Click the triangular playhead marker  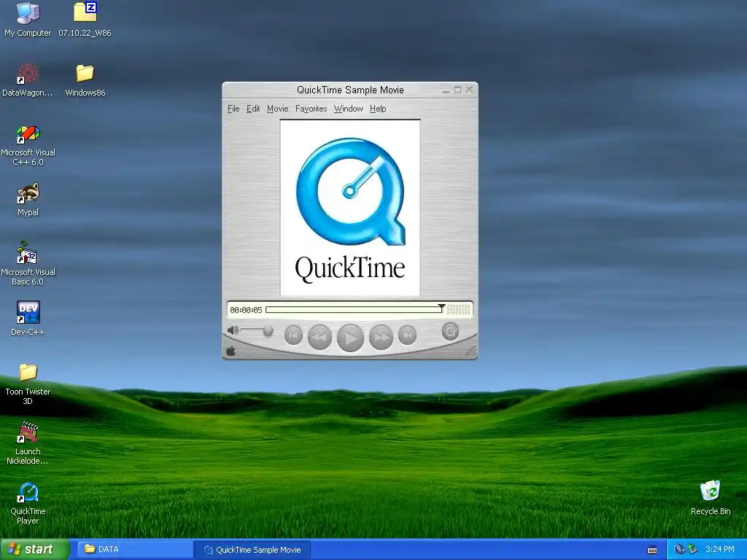(x=441, y=307)
